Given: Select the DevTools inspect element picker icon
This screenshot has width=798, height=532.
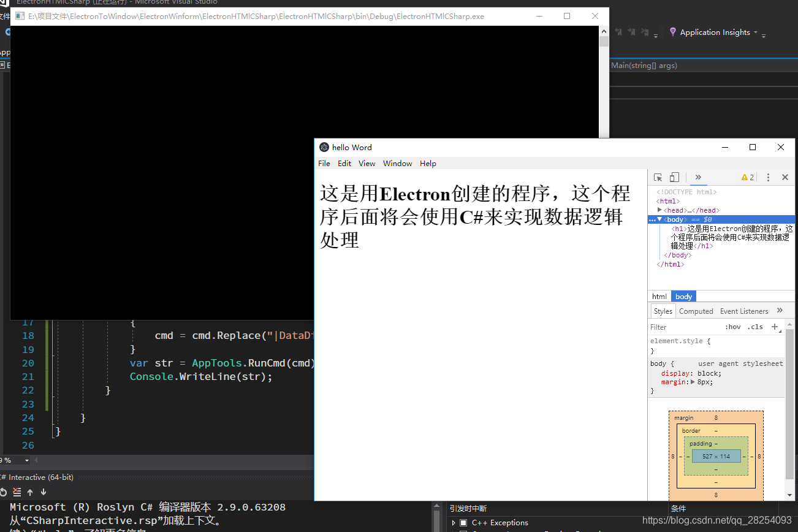Looking at the screenshot, I should coord(658,178).
